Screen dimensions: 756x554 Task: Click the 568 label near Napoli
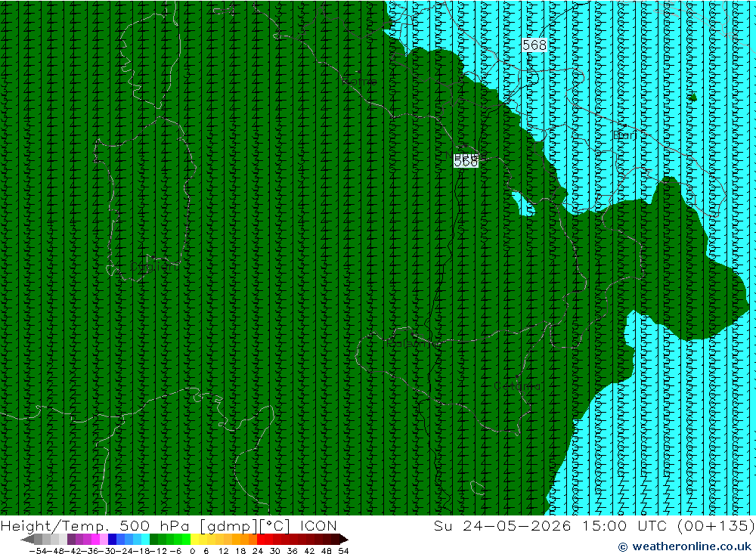click(466, 162)
